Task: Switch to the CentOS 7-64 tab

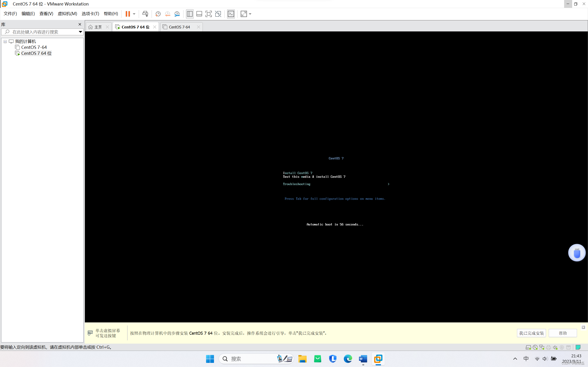Action: tap(179, 27)
